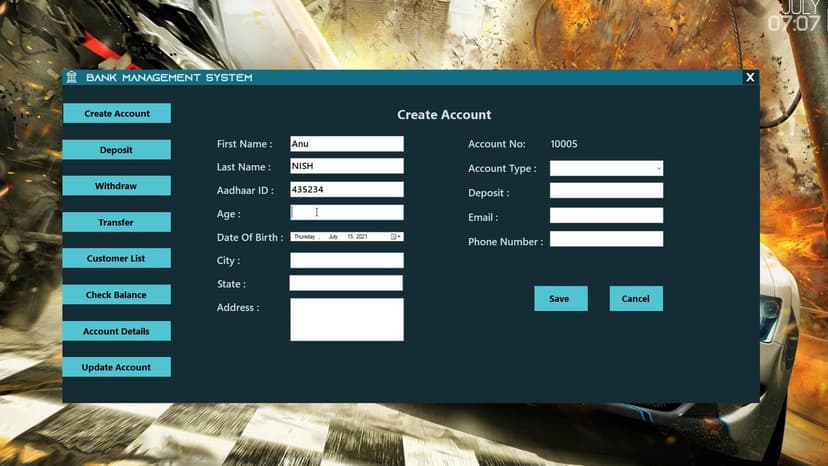Open the Check Balance page
The image size is (828, 466).
[117, 294]
